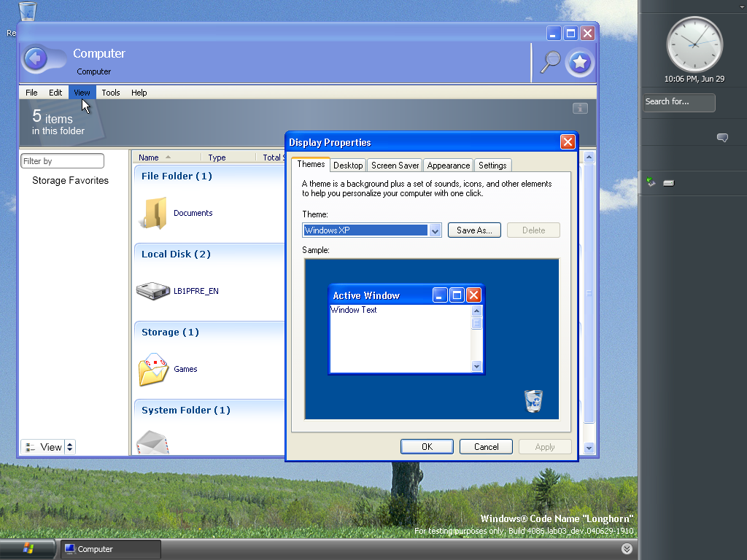Switch to the Appearance tab
The width and height of the screenshot is (747, 560).
[449, 166]
